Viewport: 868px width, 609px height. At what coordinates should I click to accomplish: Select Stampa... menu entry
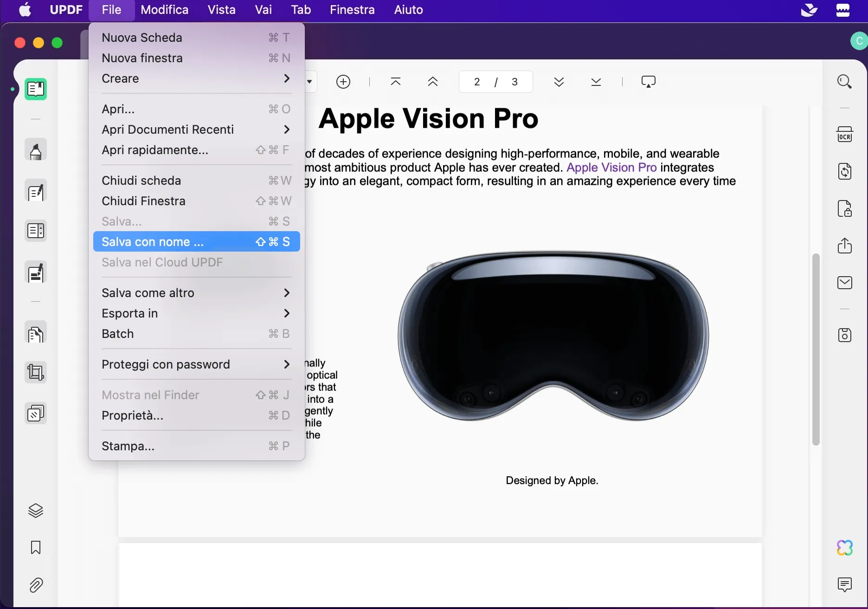point(196,446)
